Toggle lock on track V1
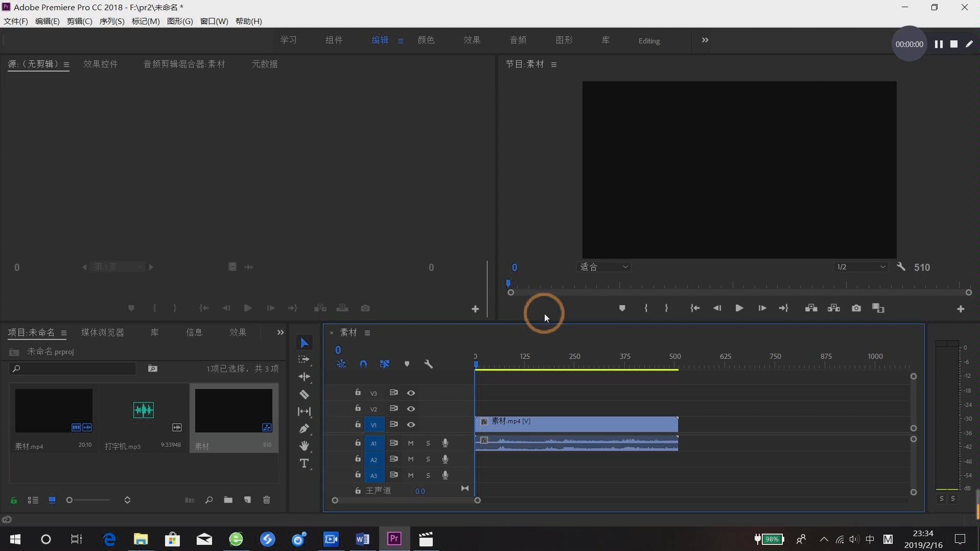980x551 pixels. [x=358, y=424]
